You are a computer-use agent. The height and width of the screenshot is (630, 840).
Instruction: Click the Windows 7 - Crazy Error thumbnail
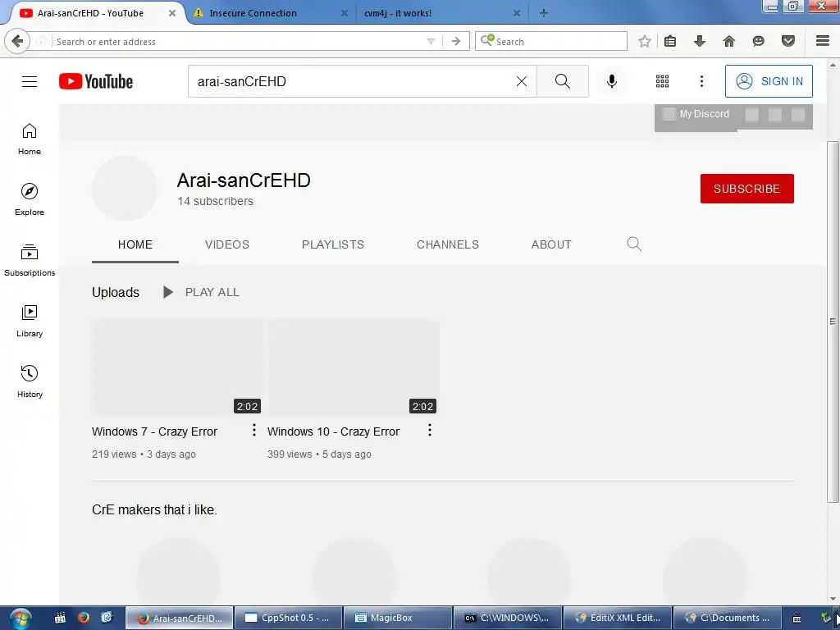coord(177,367)
